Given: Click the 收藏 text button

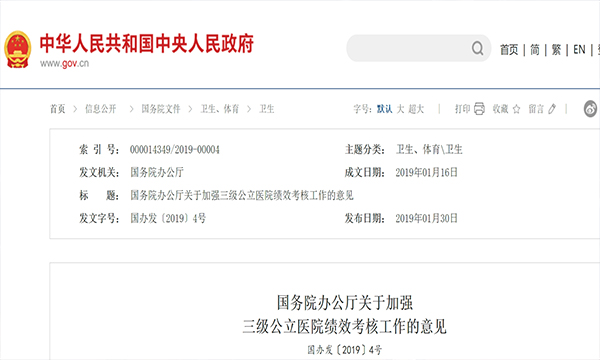Looking at the screenshot, I should point(501,109).
